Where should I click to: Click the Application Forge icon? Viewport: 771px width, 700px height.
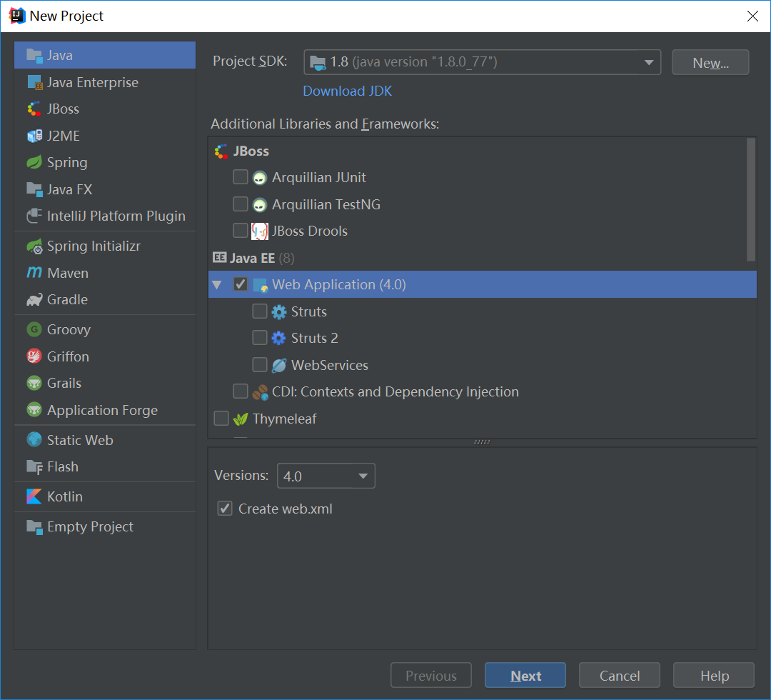(34, 410)
